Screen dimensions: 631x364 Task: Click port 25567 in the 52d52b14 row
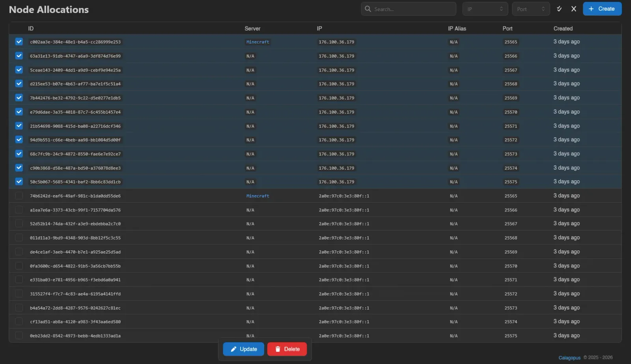511,224
